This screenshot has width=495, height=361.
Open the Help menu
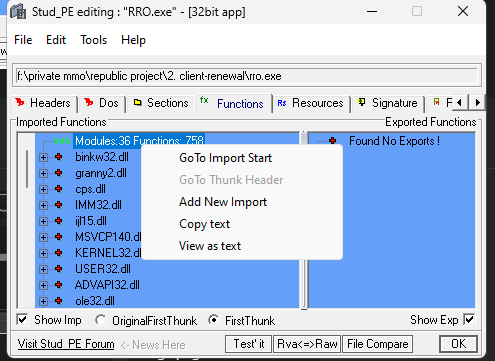click(133, 40)
